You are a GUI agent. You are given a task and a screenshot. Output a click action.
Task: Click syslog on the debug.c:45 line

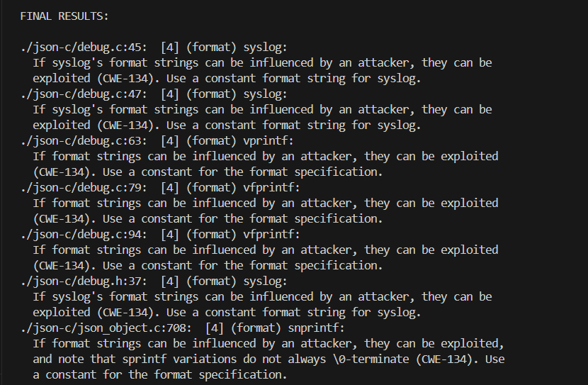point(263,48)
